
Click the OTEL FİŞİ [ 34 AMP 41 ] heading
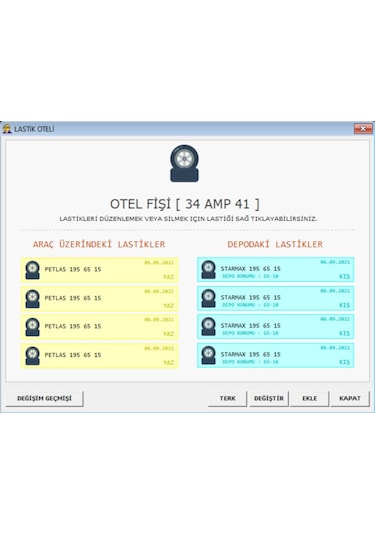[185, 204]
